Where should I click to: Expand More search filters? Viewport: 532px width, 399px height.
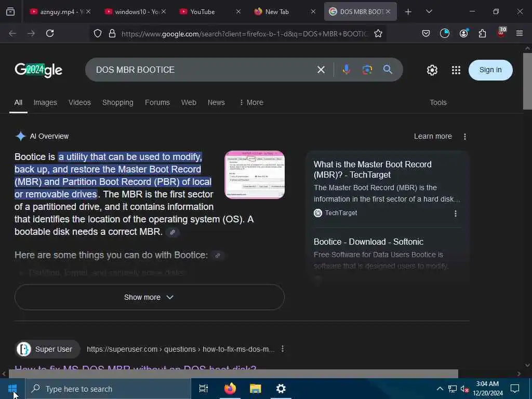(251, 102)
